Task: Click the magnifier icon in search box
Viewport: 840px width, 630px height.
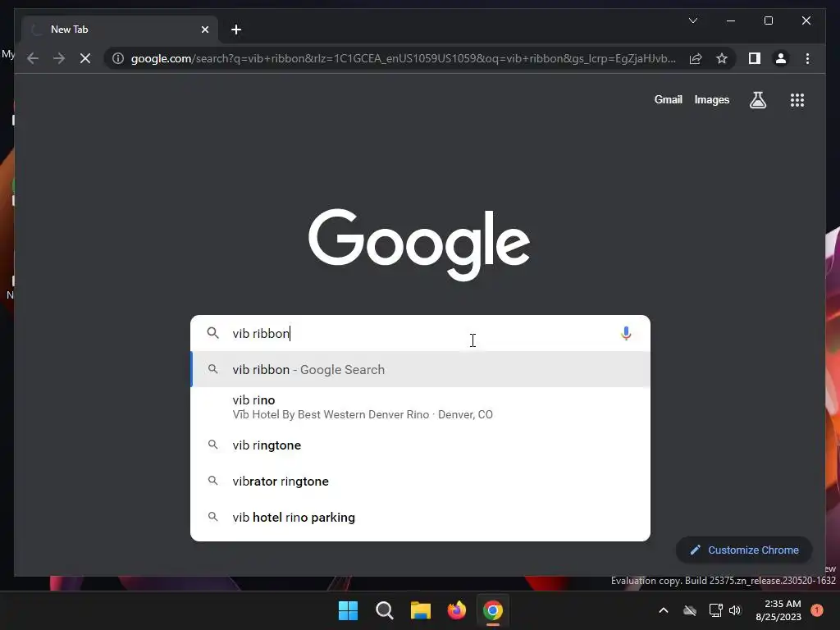Action: tap(212, 333)
